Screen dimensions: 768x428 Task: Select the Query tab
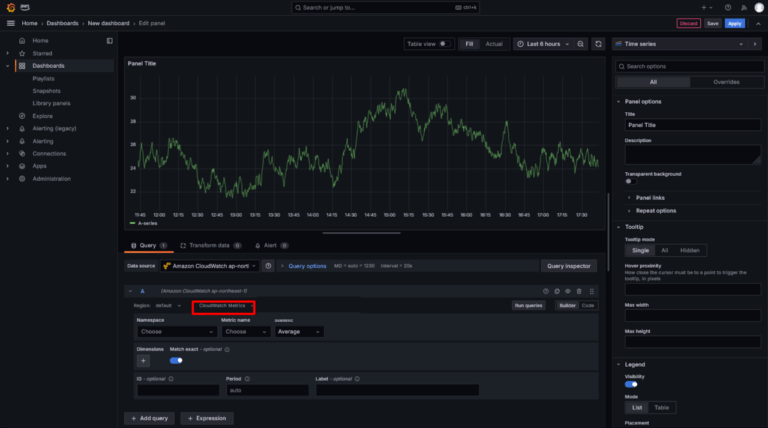point(149,245)
